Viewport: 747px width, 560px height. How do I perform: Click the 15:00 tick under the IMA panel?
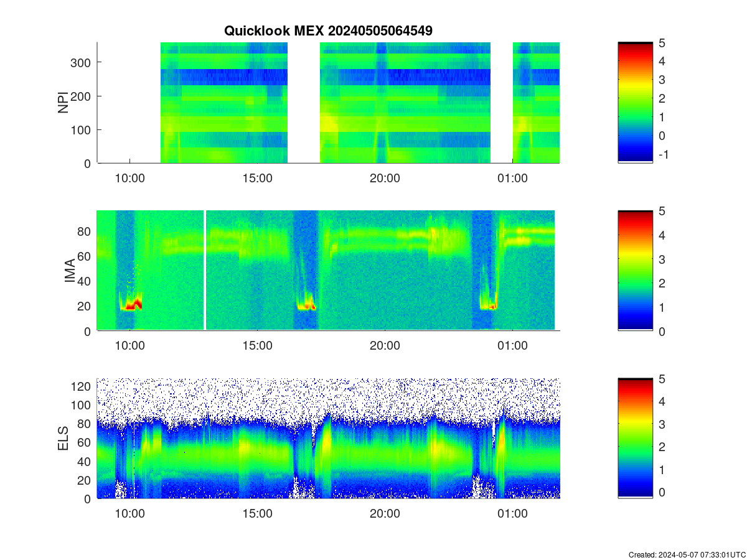pyautogui.click(x=257, y=346)
